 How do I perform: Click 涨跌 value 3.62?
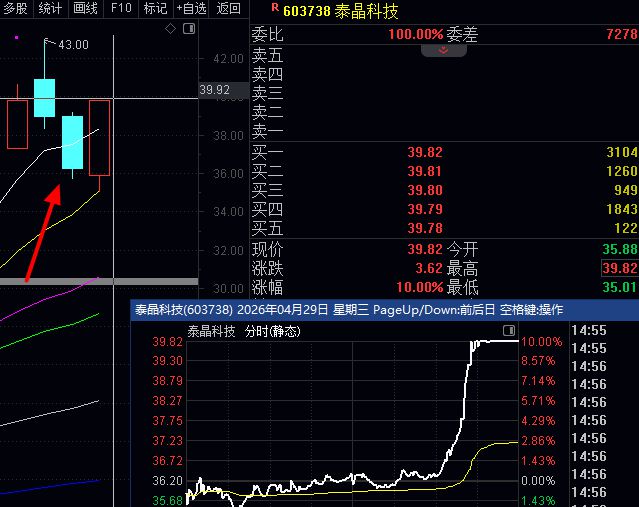[x=429, y=269]
